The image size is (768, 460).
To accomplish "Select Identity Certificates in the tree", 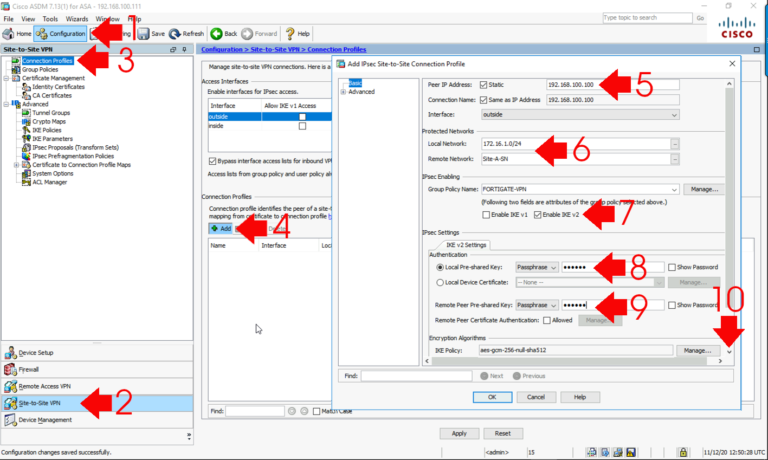I will (58, 87).
